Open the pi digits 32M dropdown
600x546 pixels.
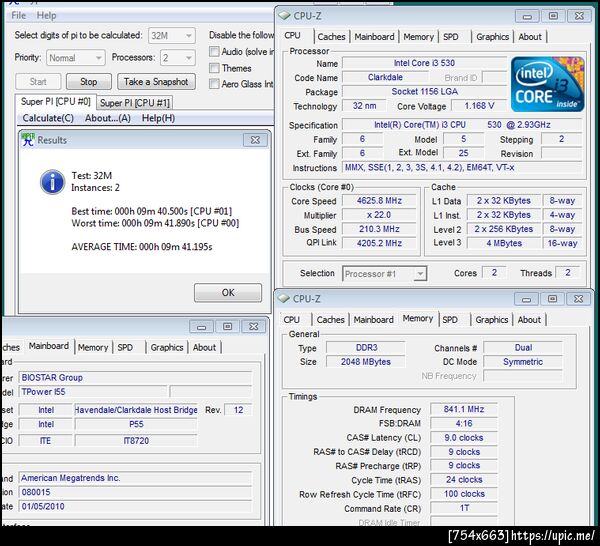[x=172, y=36]
